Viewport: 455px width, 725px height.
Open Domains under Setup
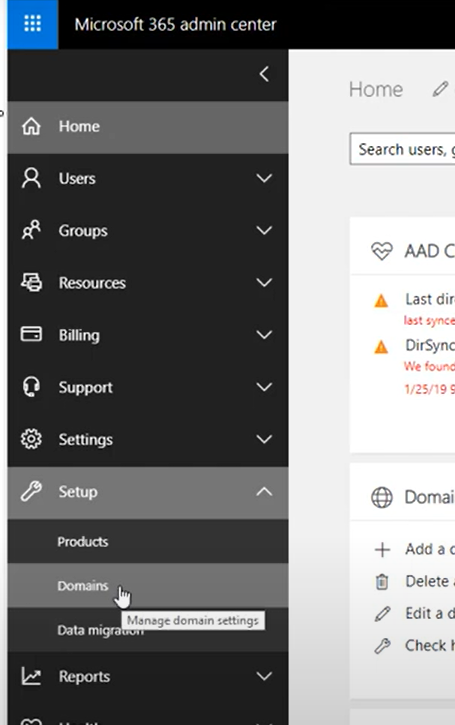[148, 585]
